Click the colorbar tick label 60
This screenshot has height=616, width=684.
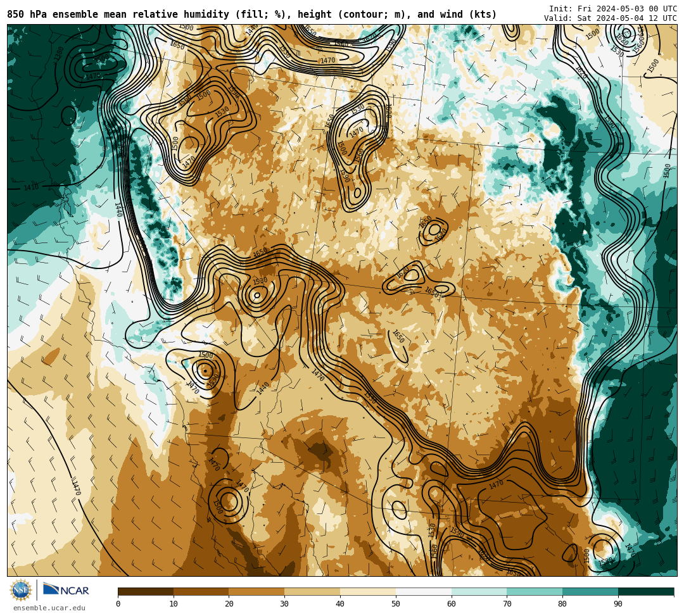coord(452,604)
